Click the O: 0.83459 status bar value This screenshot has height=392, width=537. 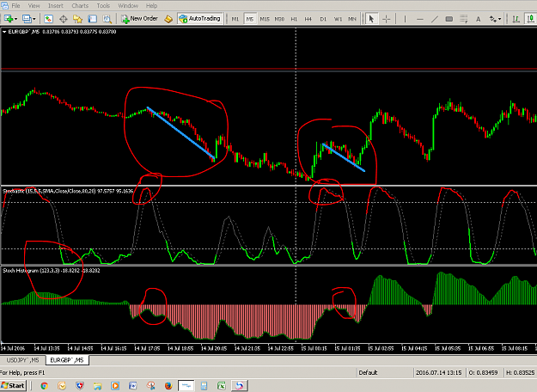pyautogui.click(x=483, y=372)
